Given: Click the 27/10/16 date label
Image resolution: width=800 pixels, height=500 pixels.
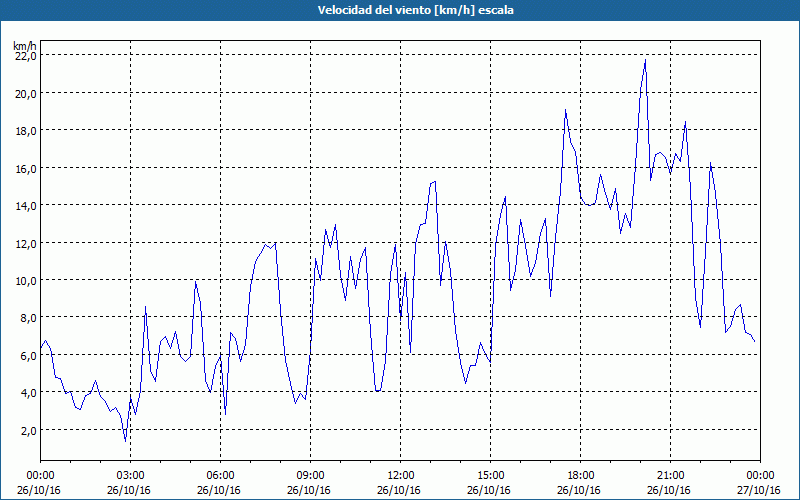Looking at the screenshot, I should pos(759,490).
